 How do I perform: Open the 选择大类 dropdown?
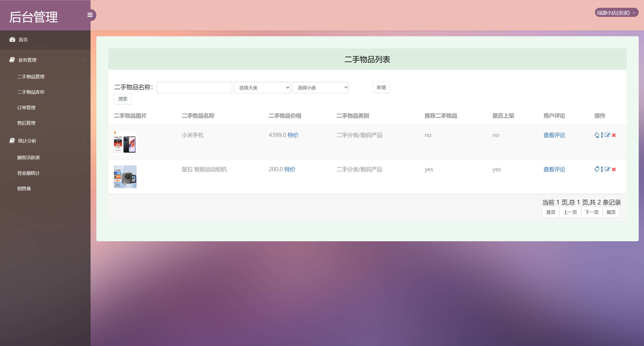point(262,87)
